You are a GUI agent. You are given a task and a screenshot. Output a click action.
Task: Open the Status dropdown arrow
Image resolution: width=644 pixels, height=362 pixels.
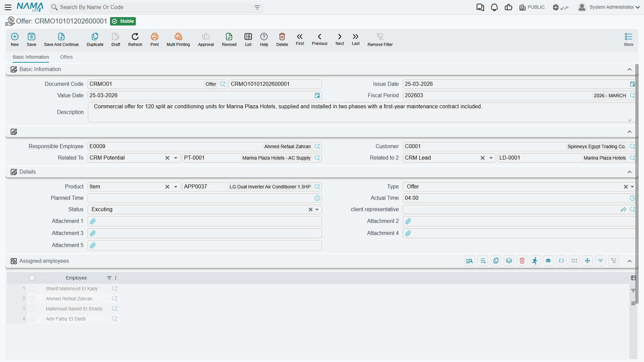(317, 209)
